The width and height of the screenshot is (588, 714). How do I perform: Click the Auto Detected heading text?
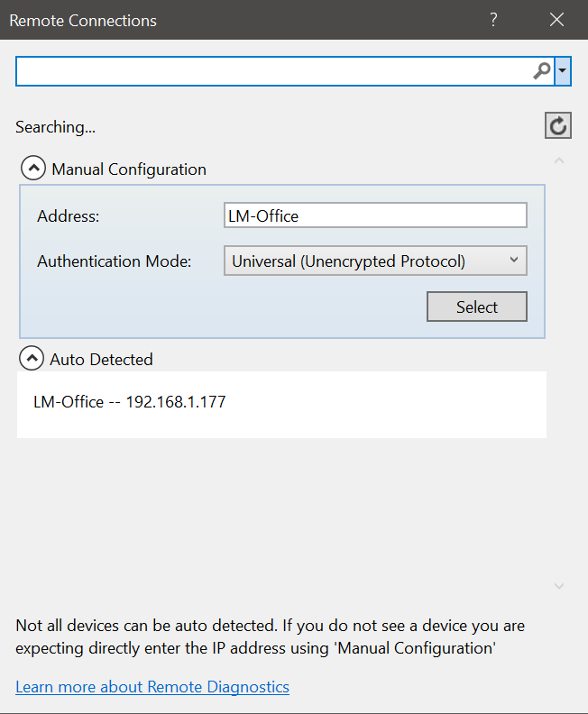[101, 360]
